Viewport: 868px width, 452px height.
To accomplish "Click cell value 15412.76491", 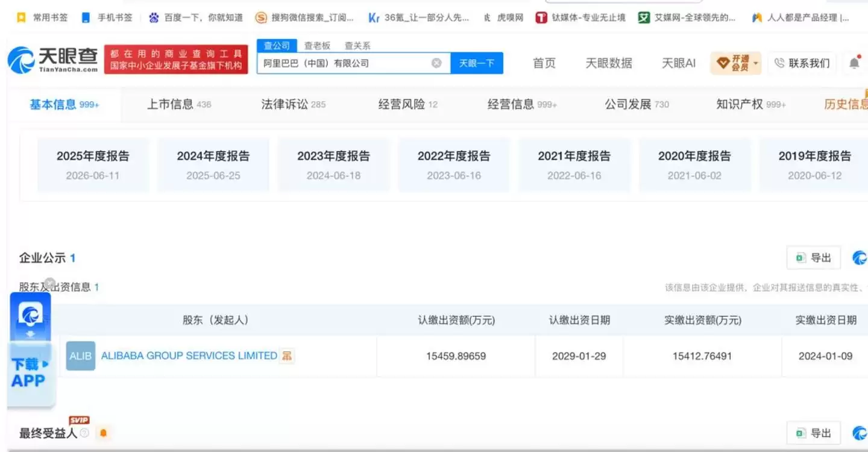I will (x=702, y=356).
